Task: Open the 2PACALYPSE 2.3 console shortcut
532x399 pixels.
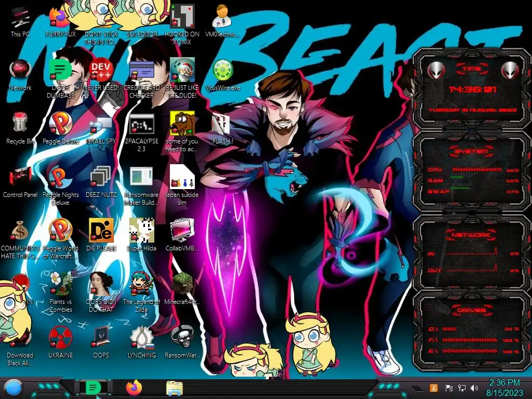Action: point(141,124)
